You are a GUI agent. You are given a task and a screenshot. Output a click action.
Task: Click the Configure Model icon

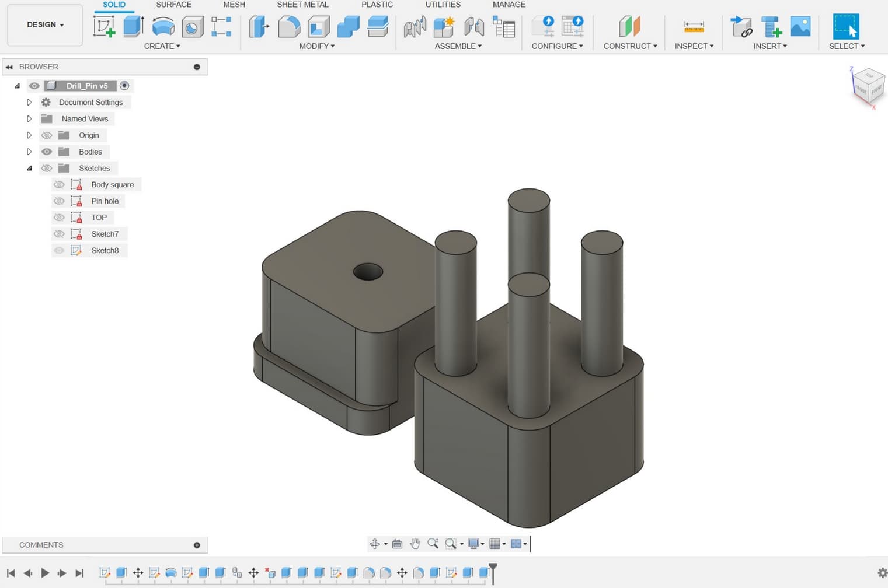[543, 27]
